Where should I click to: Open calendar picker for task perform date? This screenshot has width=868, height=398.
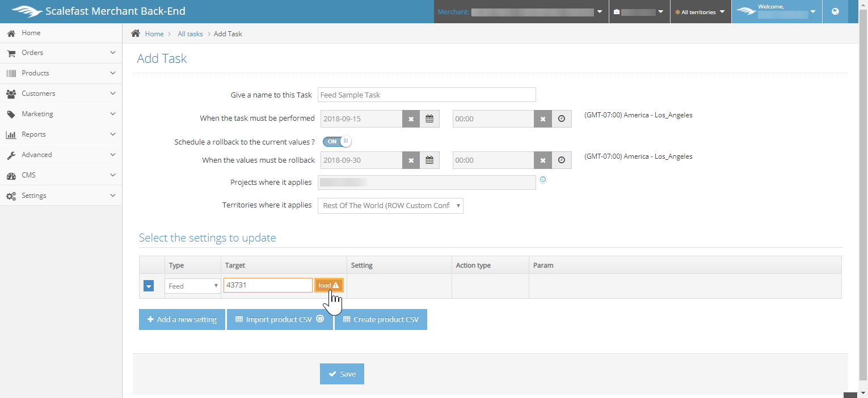(429, 119)
